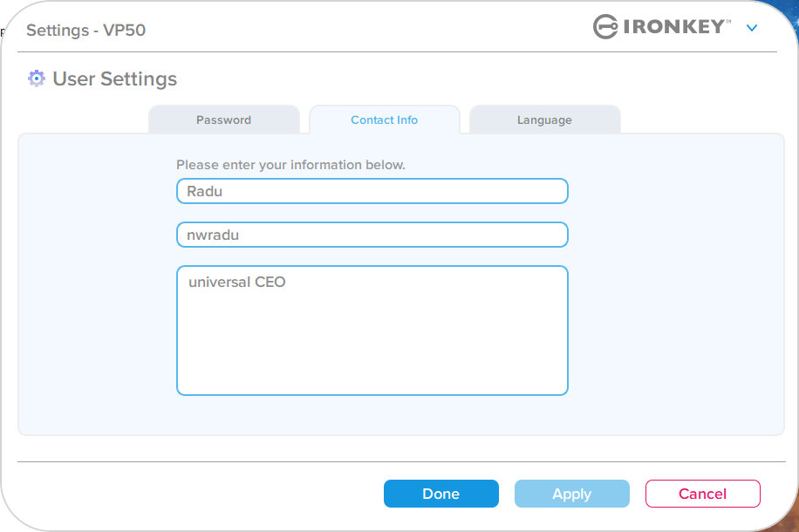
Task: Expand the chevron menu next to IronKey logo
Action: (752, 28)
